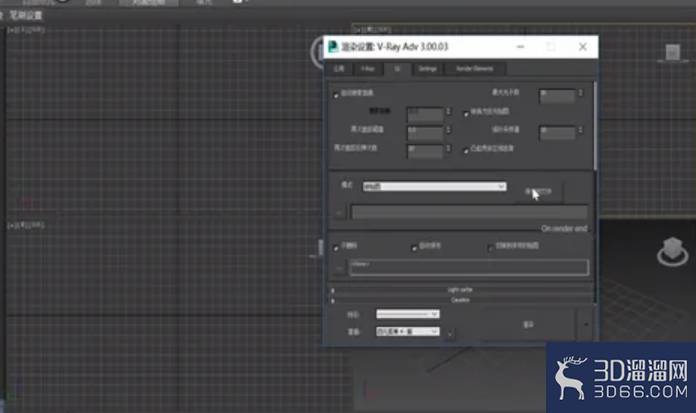This screenshot has height=413, width=696.
Task: Click the auto save file path field showing <None>
Action: 470,268
